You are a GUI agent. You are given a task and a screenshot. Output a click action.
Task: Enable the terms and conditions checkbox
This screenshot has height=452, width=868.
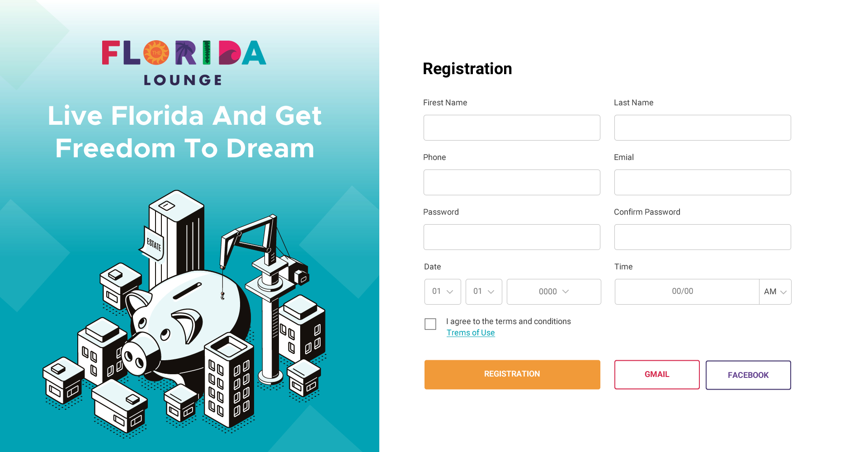pyautogui.click(x=430, y=324)
